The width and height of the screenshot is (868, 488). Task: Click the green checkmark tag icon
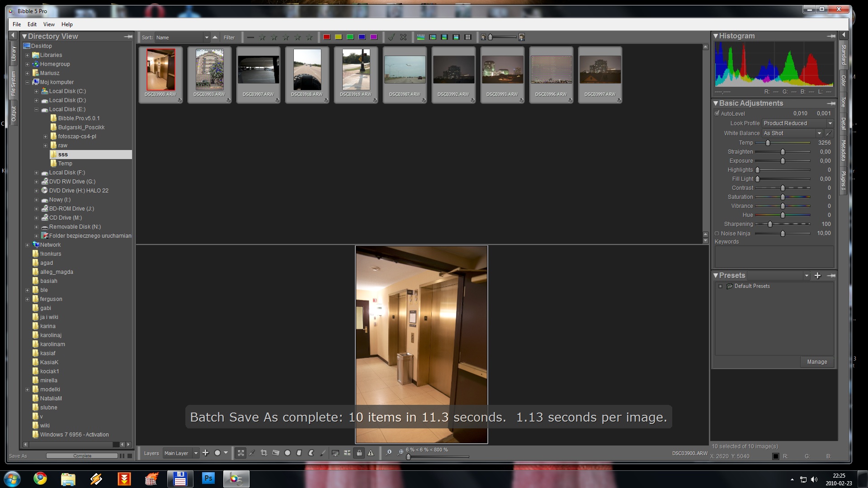(x=392, y=37)
